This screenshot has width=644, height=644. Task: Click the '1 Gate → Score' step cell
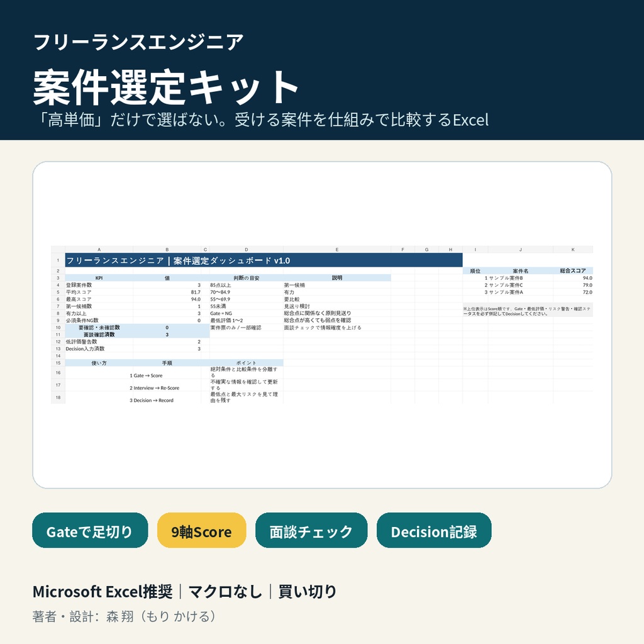click(146, 376)
